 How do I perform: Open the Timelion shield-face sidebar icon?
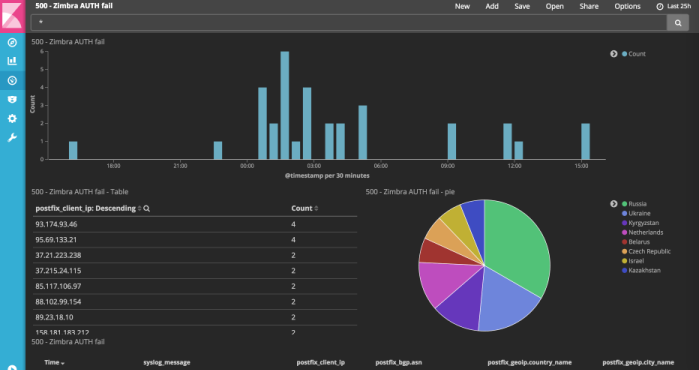12,99
